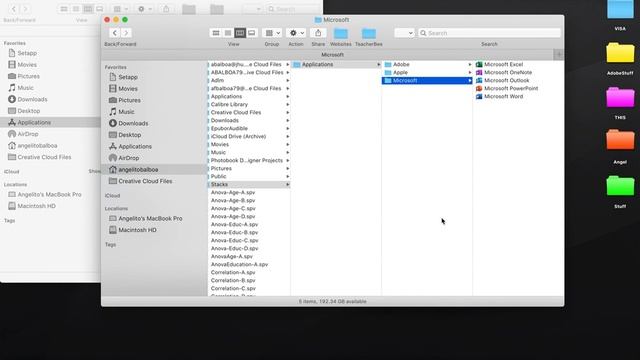Open the Share toolbar button
Screen dimensions: 640x360
[x=318, y=33]
